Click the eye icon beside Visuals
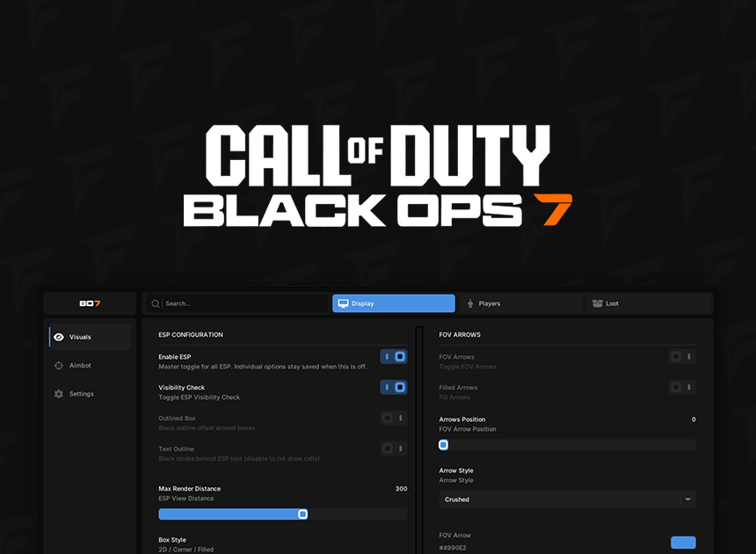Screen dimensions: 756x554 pyautogui.click(x=59, y=337)
